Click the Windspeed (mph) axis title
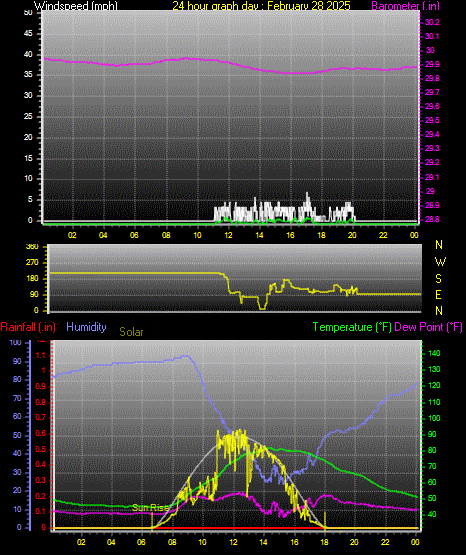The width and height of the screenshot is (466, 555). (x=76, y=5)
